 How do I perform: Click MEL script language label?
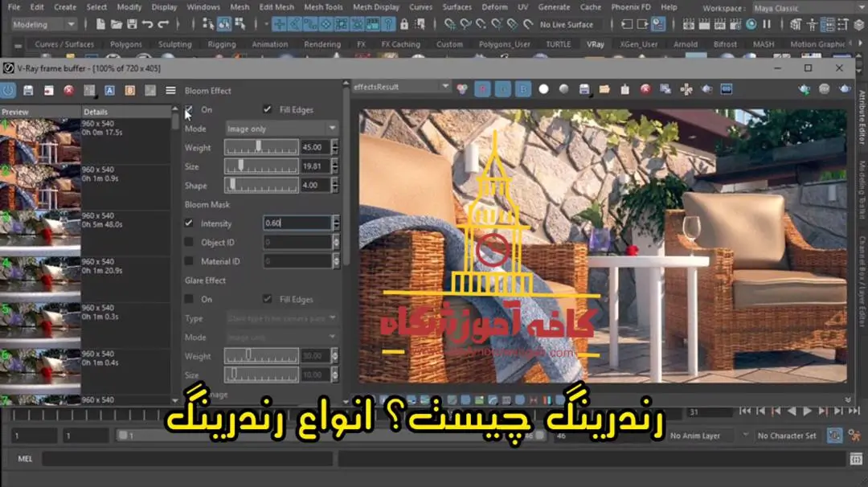[x=25, y=459]
